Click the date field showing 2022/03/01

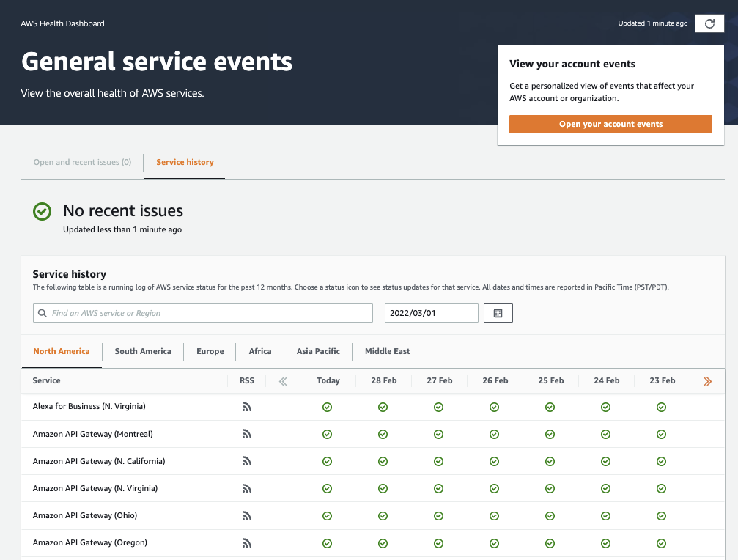(x=431, y=313)
